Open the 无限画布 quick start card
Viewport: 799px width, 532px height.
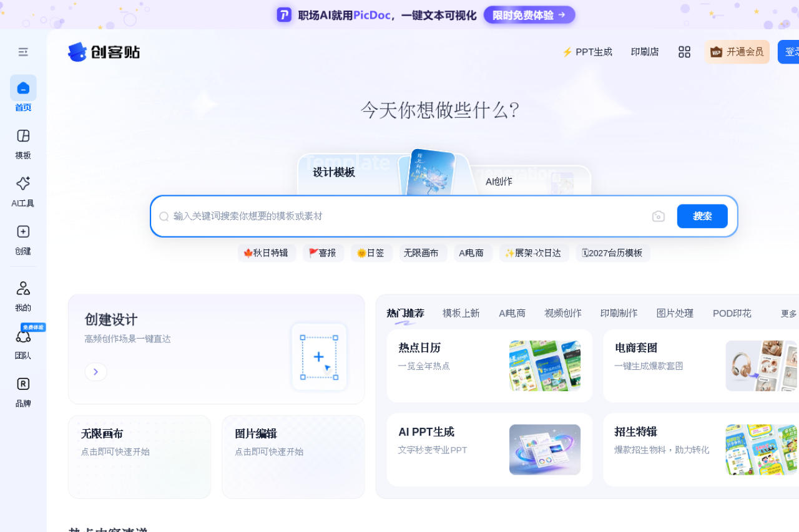tap(139, 457)
